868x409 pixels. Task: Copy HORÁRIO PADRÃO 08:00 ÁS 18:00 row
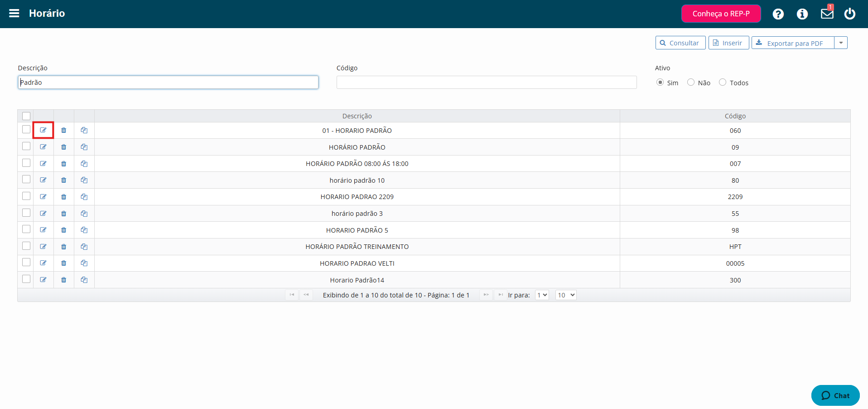pos(84,164)
